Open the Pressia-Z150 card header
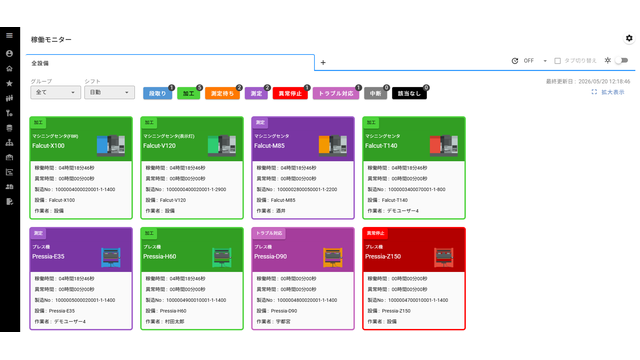Viewport: 640px width, 360px height. click(414, 250)
